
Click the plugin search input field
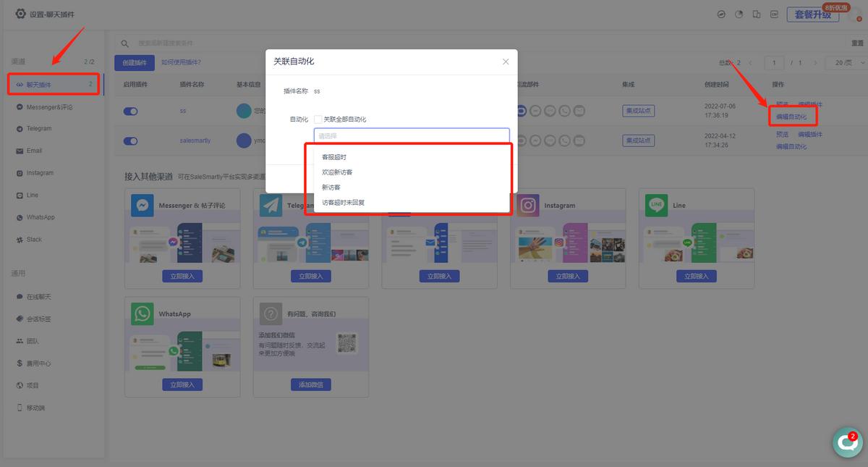click(217, 43)
